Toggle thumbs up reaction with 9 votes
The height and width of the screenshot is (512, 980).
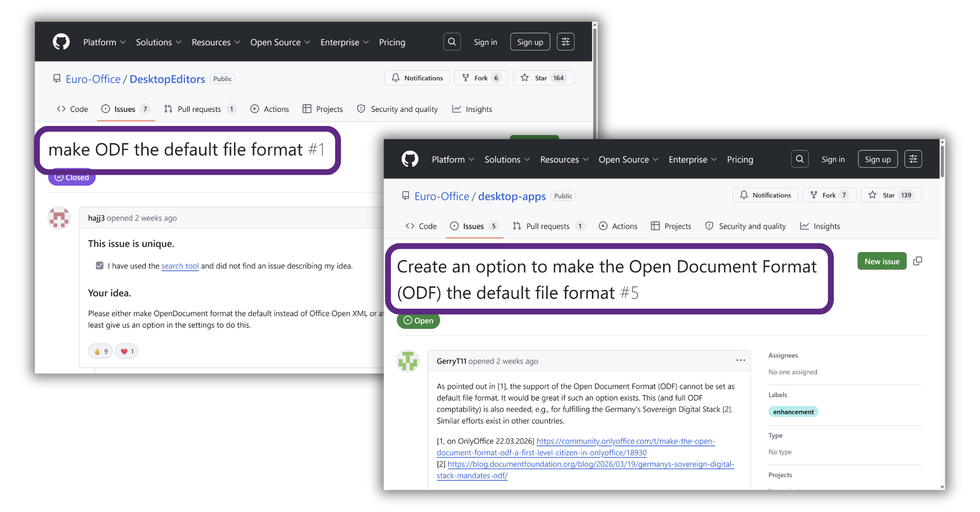(100, 351)
